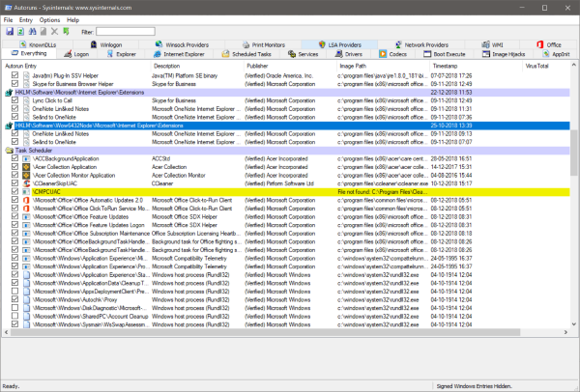This screenshot has width=580, height=392.
Task: Click the Delete X toolbar icon
Action: coord(54,32)
